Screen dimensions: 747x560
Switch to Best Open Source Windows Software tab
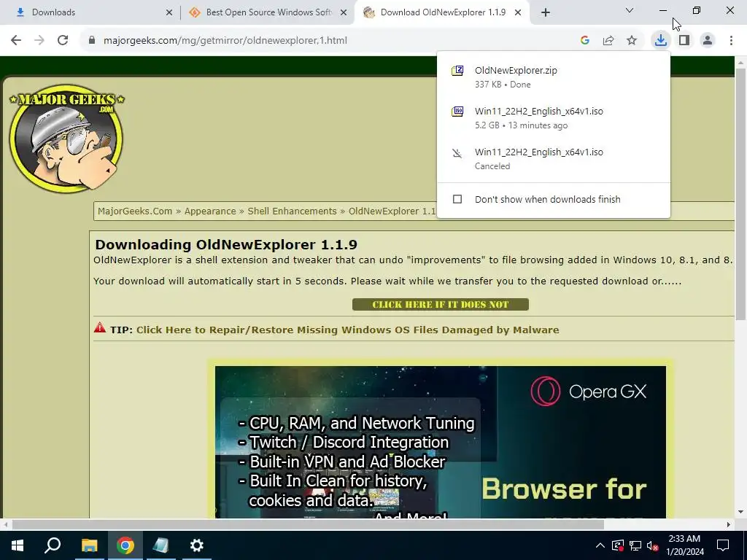point(267,12)
